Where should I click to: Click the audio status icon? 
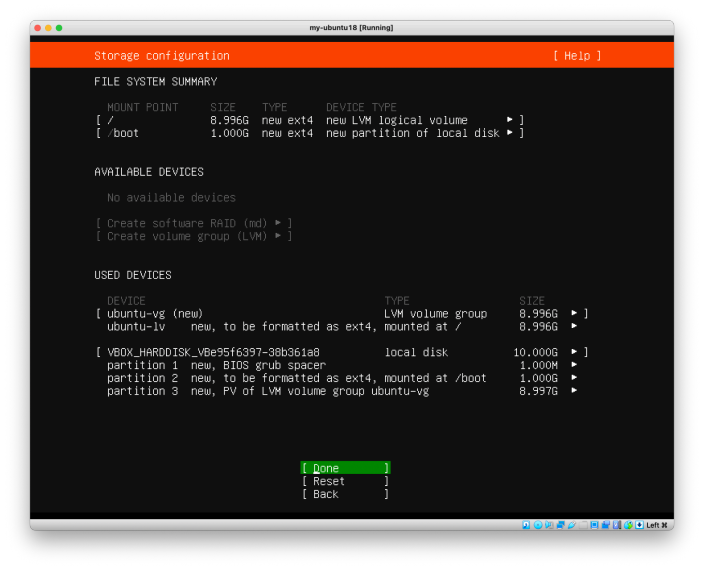click(x=549, y=525)
